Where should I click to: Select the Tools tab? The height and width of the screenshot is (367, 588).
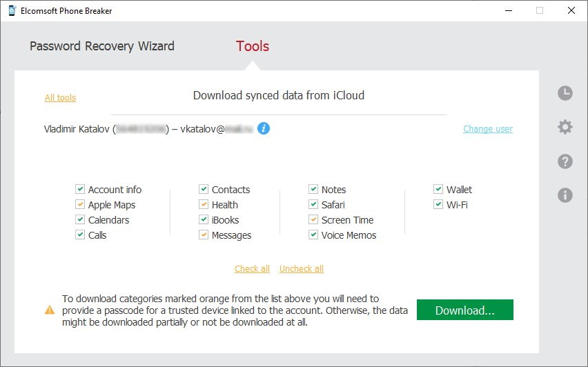tap(253, 46)
